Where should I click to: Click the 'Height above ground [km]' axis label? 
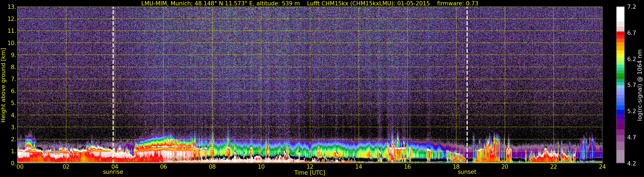point(3,85)
